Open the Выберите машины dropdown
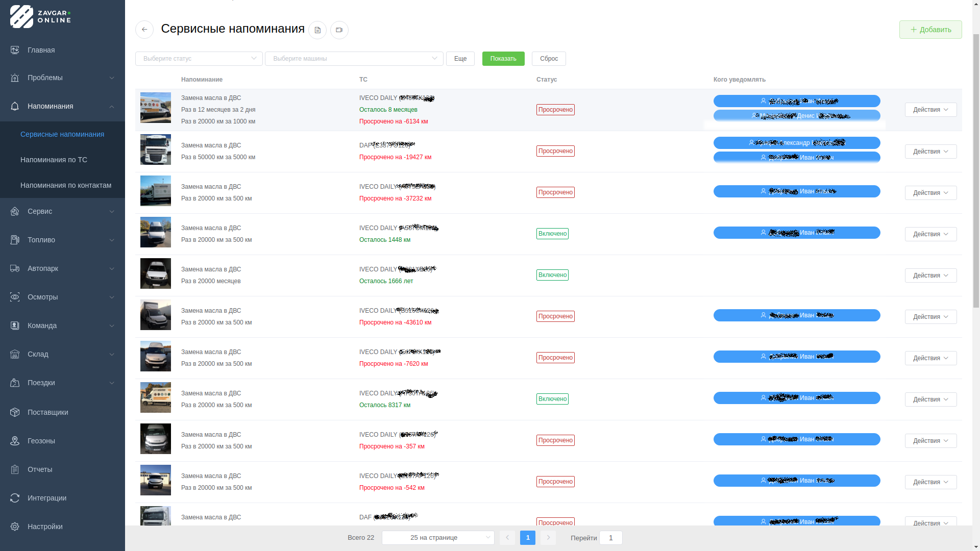 (x=354, y=59)
